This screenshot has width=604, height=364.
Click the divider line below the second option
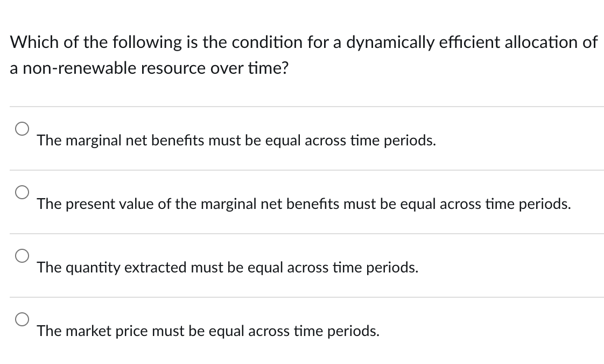click(x=301, y=233)
